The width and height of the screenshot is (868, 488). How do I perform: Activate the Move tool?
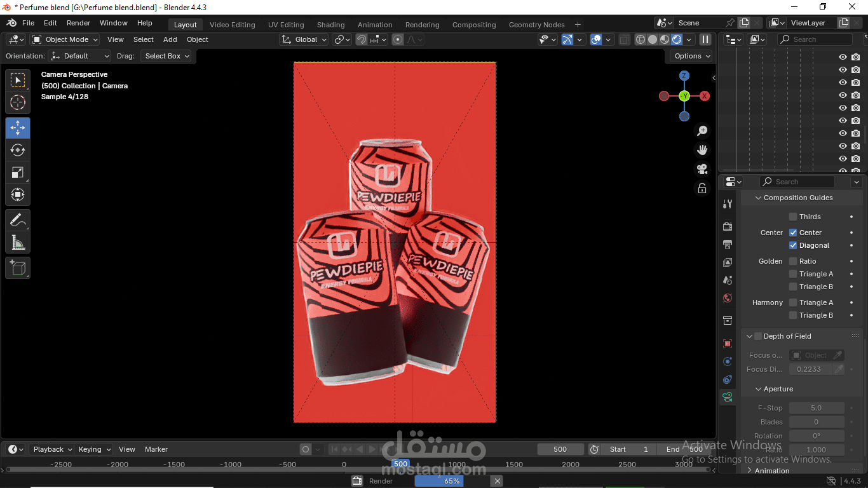coord(18,128)
